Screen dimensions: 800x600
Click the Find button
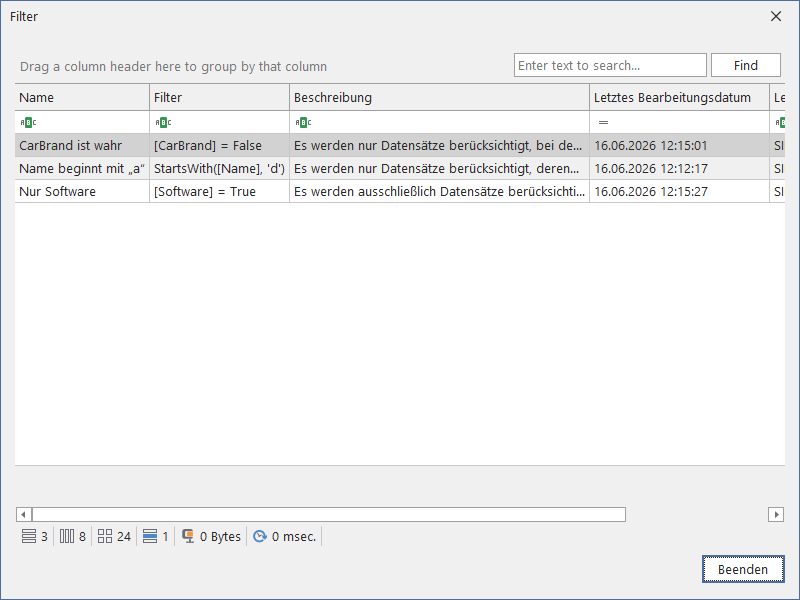(745, 65)
